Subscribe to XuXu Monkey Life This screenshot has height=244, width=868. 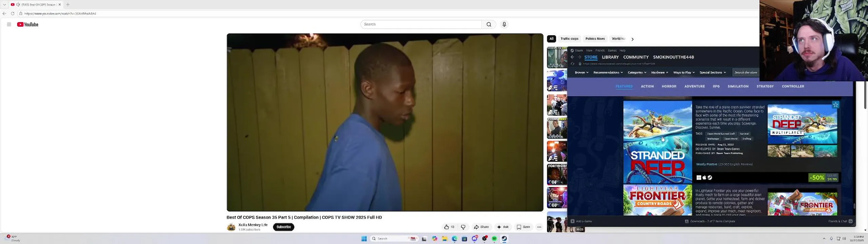pos(283,227)
